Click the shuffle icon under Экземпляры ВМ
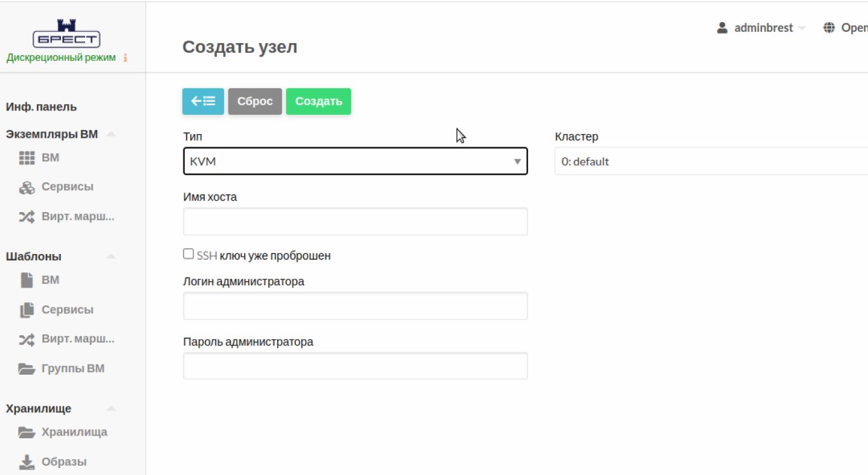 click(x=27, y=217)
